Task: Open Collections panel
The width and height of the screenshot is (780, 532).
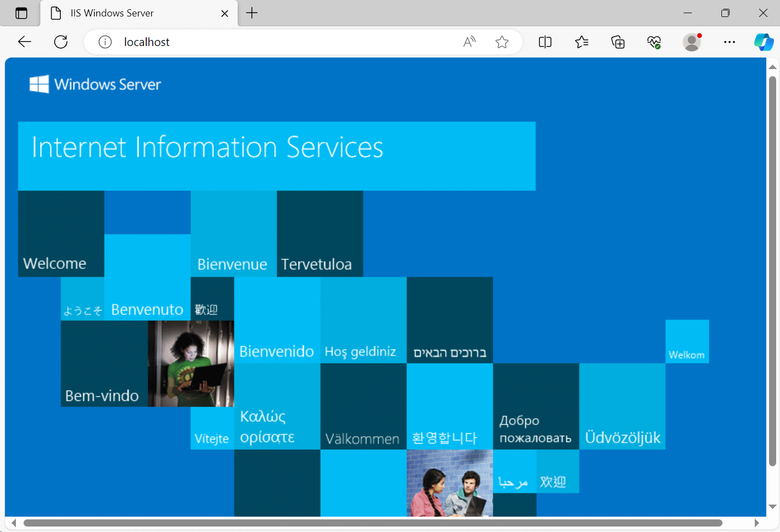Action: pos(618,42)
